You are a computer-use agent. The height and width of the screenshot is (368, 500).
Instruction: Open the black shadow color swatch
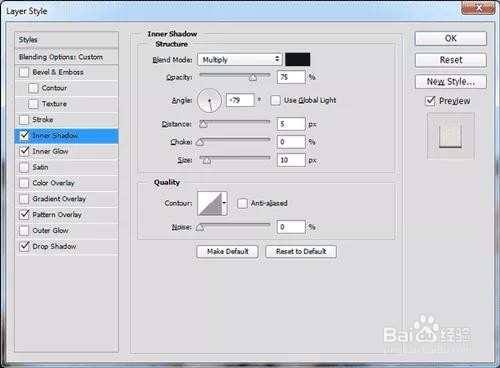(298, 59)
